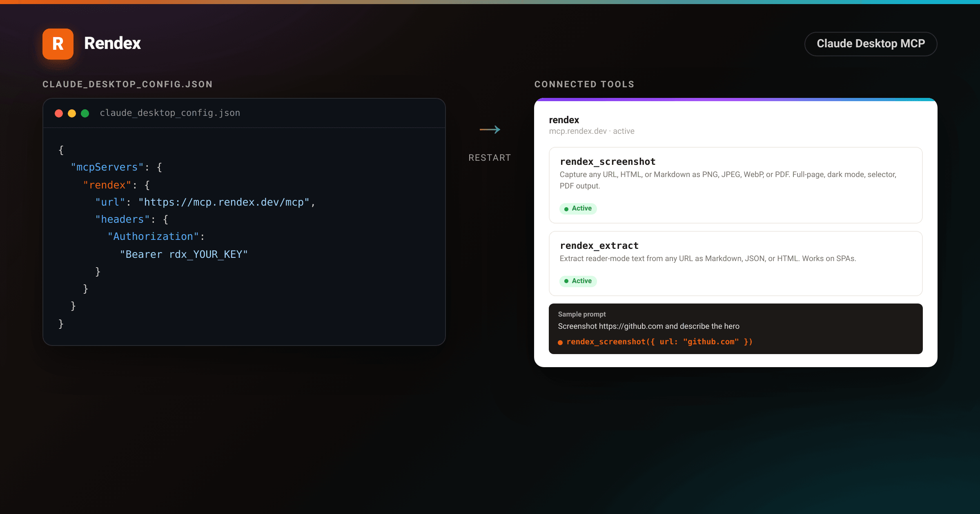Click the Screenshot https://github.com prompt text
This screenshot has width=980, height=514.
pos(648,326)
